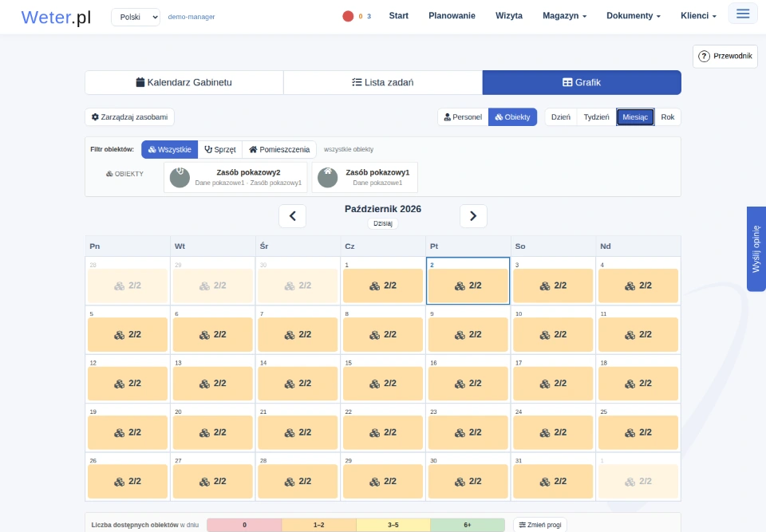Click the Zmień progi thresholds button
The height and width of the screenshot is (532, 766).
(540, 525)
